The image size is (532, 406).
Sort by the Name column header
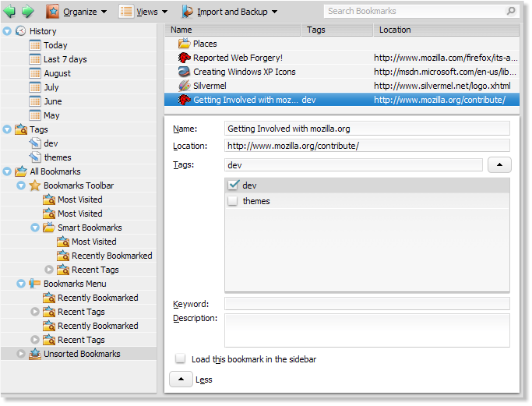tap(233, 30)
